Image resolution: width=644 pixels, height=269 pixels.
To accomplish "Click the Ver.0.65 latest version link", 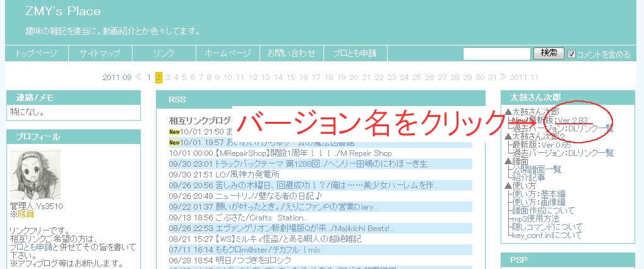I will [x=556, y=145].
